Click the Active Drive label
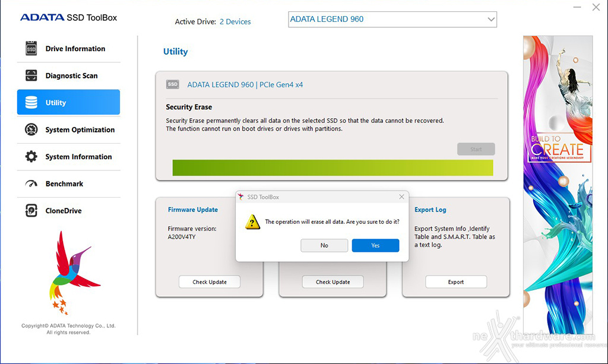608x364 pixels. pos(195,22)
